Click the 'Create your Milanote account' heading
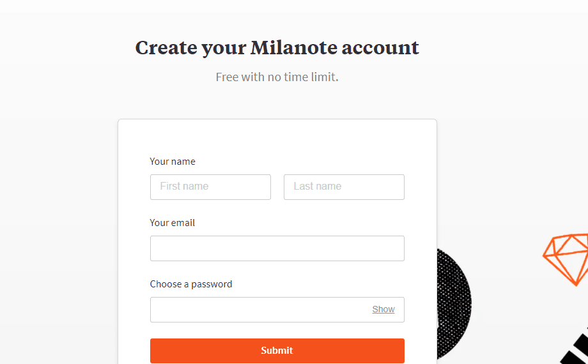This screenshot has height=364, width=588. click(x=277, y=48)
